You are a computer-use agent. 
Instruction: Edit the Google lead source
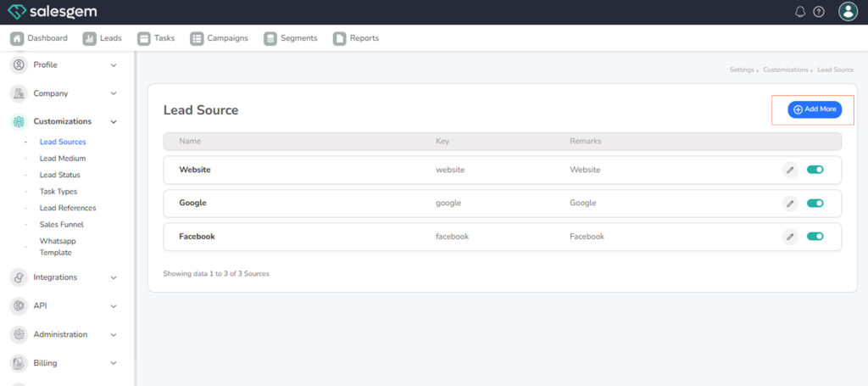pyautogui.click(x=790, y=204)
